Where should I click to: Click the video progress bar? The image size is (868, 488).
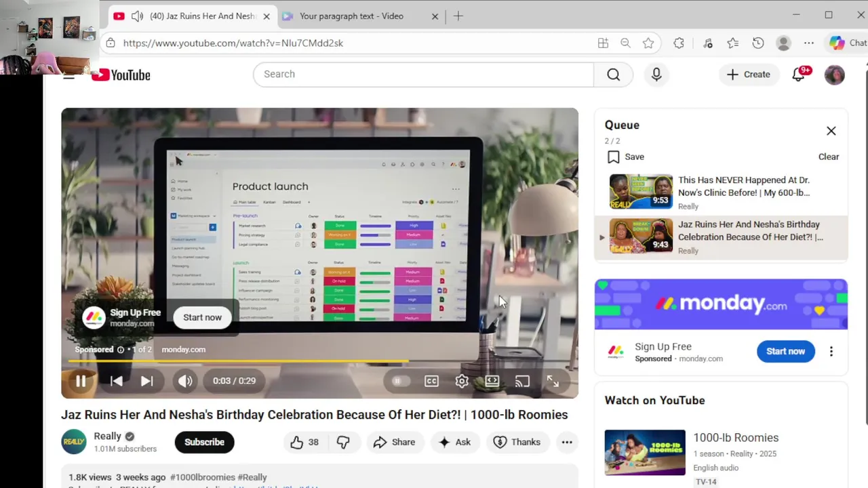[319, 362]
